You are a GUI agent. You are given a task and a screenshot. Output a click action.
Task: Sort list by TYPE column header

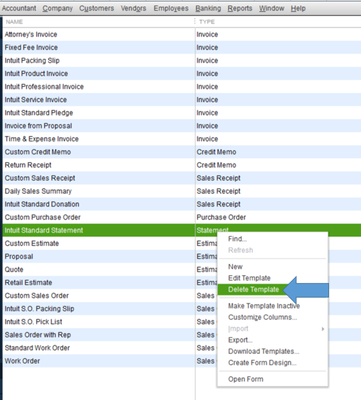point(278,22)
